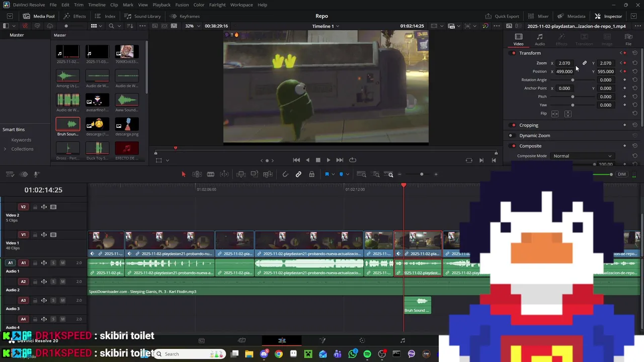Click the Insert Clip icon in timeline toolbar

[x=241, y=174]
